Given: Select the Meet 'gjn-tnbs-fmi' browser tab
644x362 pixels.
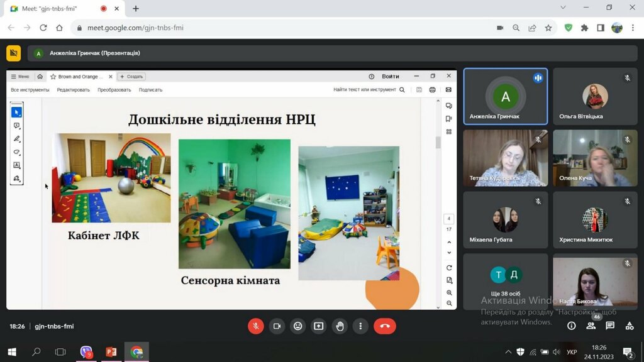Looking at the screenshot, I should point(53,8).
